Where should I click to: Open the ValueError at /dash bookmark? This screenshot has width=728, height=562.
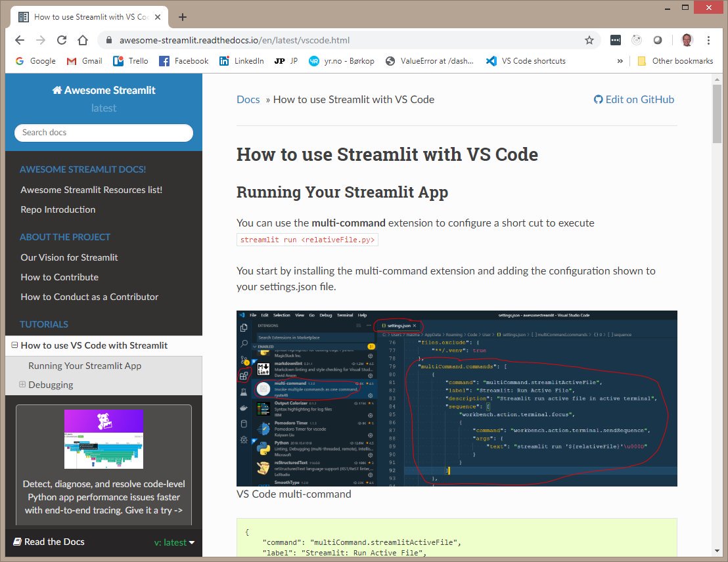[430, 61]
